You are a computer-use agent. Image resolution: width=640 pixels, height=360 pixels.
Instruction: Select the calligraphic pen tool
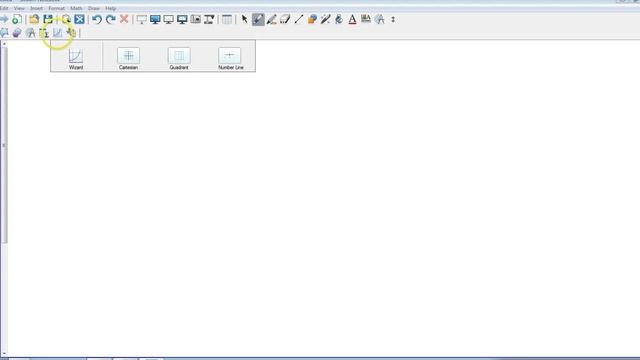coord(271,19)
